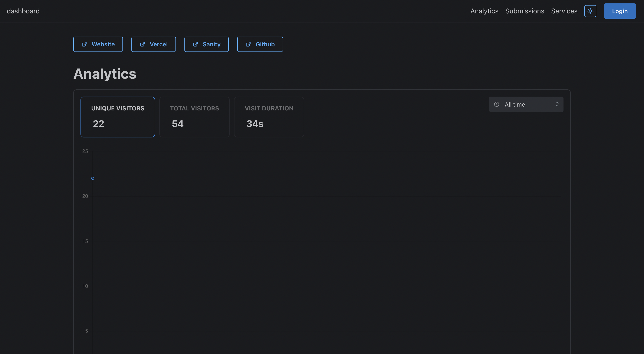Click the Analytics page heading
This screenshot has height=354, width=644.
point(105,74)
